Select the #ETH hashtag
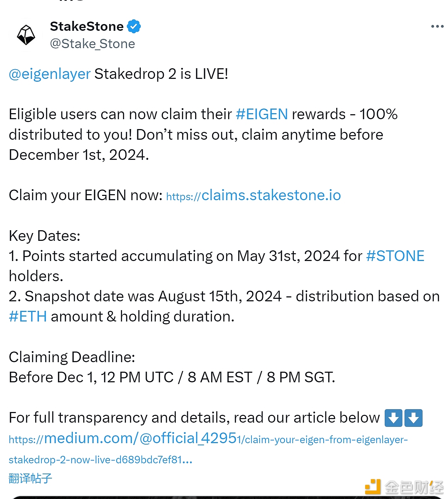 click(28, 317)
